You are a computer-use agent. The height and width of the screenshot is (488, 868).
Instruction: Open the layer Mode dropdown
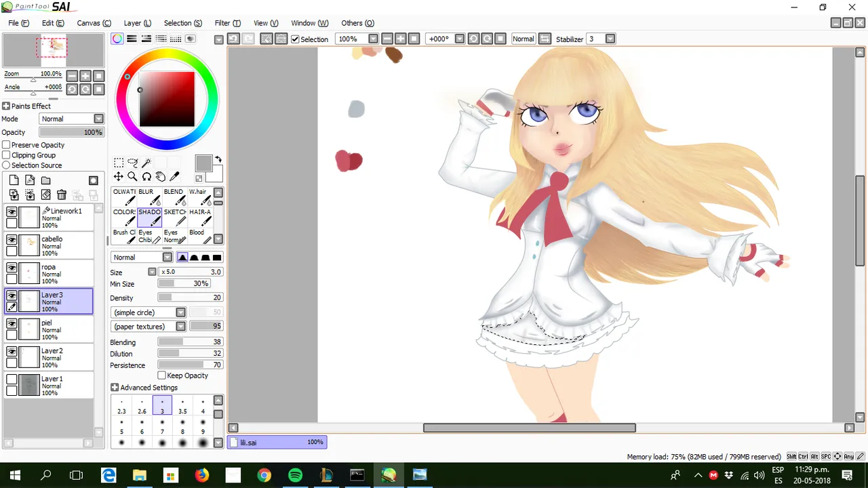98,119
